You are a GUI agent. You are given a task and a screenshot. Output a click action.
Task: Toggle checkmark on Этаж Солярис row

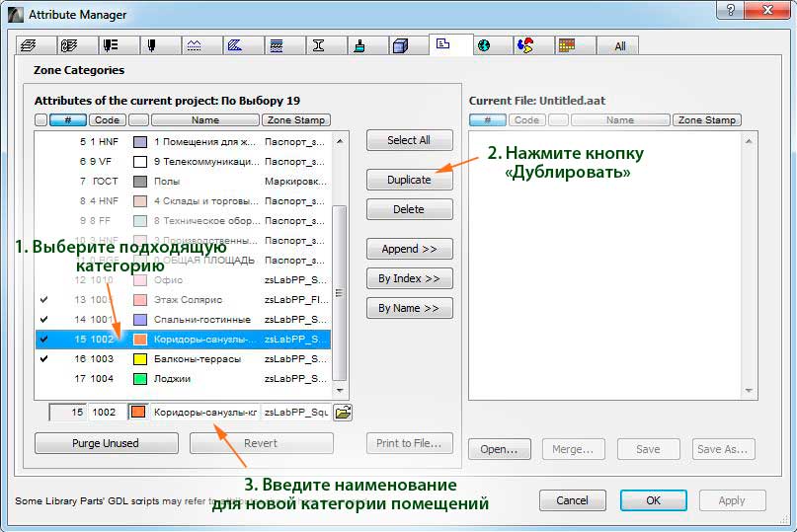[44, 299]
